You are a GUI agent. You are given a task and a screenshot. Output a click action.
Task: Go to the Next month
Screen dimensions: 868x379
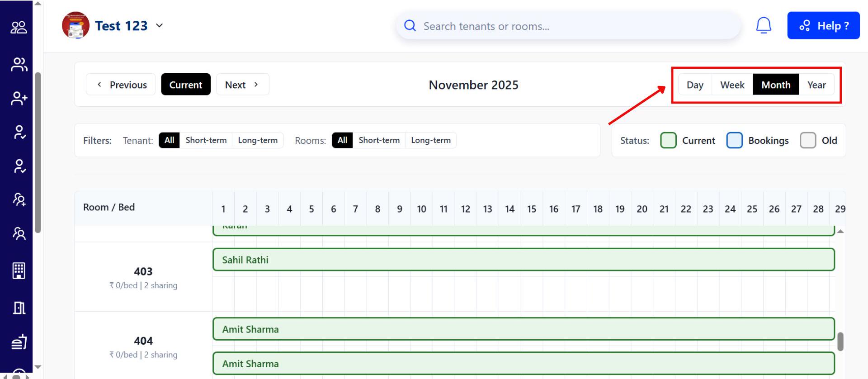tap(242, 85)
